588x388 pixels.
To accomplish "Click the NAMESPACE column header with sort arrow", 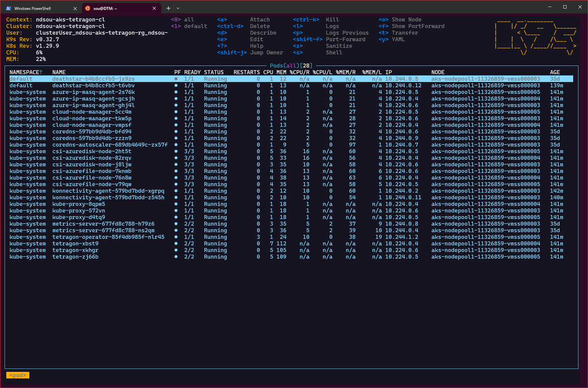I will (26, 72).
